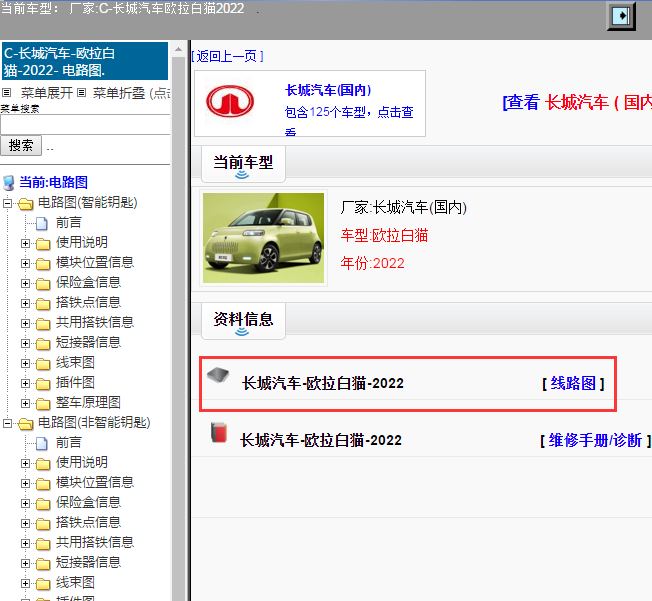The image size is (652, 601).
Task: Expand first 模块位置信息 folder
Action: [x=25, y=263]
